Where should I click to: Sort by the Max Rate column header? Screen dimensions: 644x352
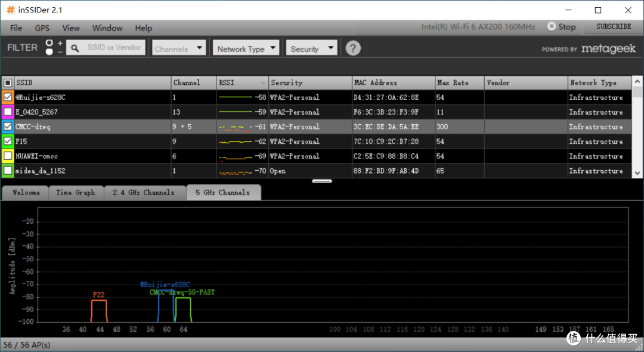click(x=459, y=82)
